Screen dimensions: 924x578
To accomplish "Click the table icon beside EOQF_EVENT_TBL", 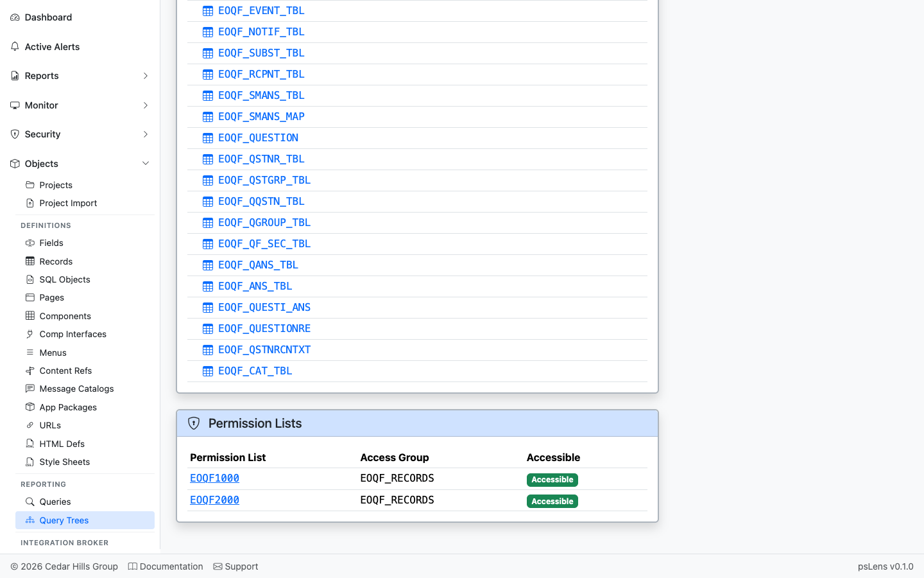I will [x=208, y=11].
